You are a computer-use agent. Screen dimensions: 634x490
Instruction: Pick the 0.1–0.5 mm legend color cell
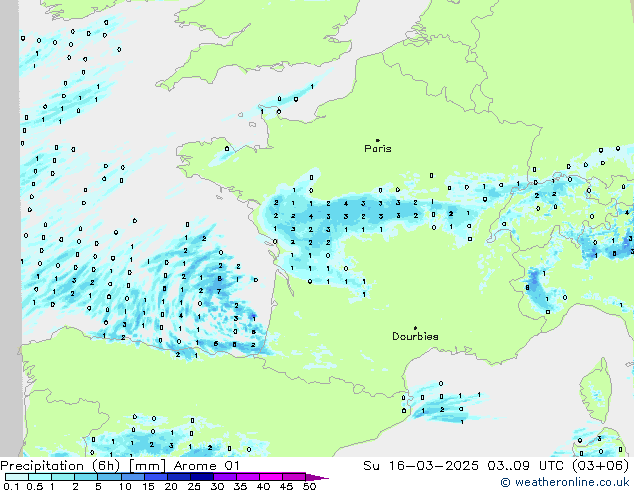pos(17,477)
